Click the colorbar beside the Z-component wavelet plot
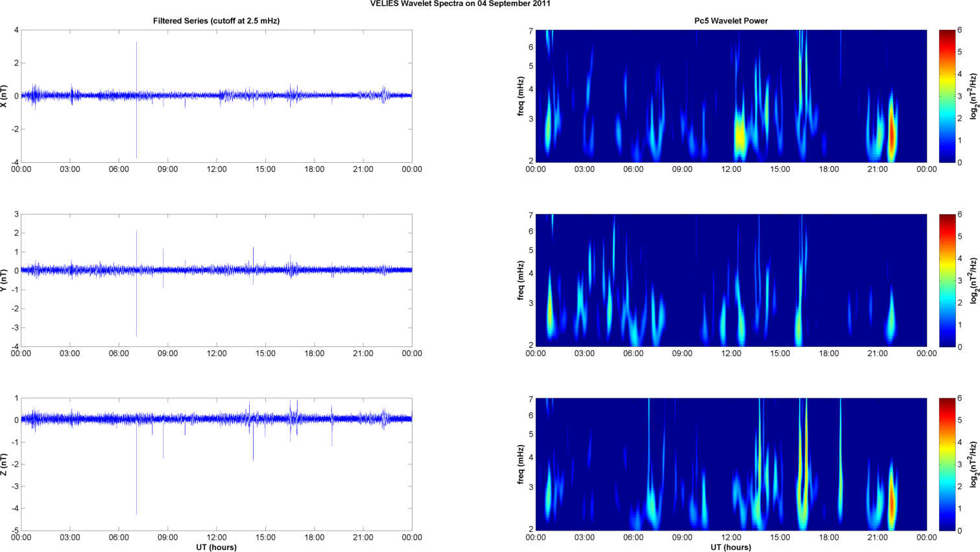Image resolution: width=980 pixels, height=552 pixels. click(947, 464)
